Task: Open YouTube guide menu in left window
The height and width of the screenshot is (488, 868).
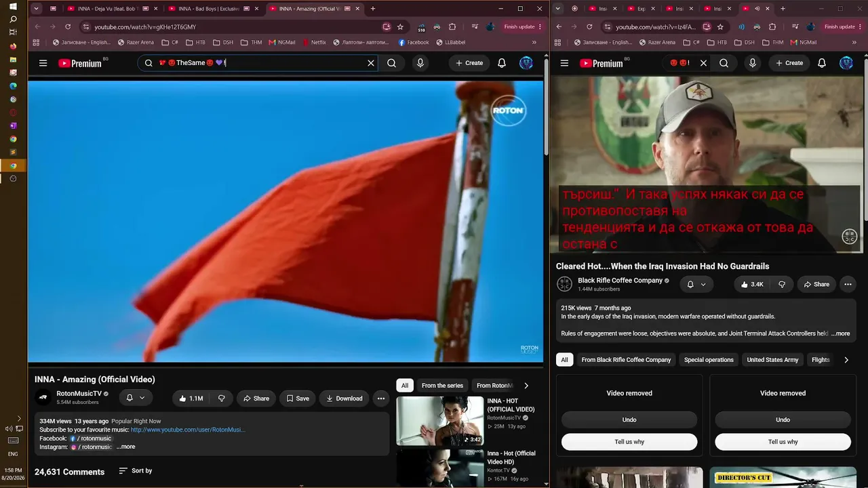Action: (x=43, y=63)
